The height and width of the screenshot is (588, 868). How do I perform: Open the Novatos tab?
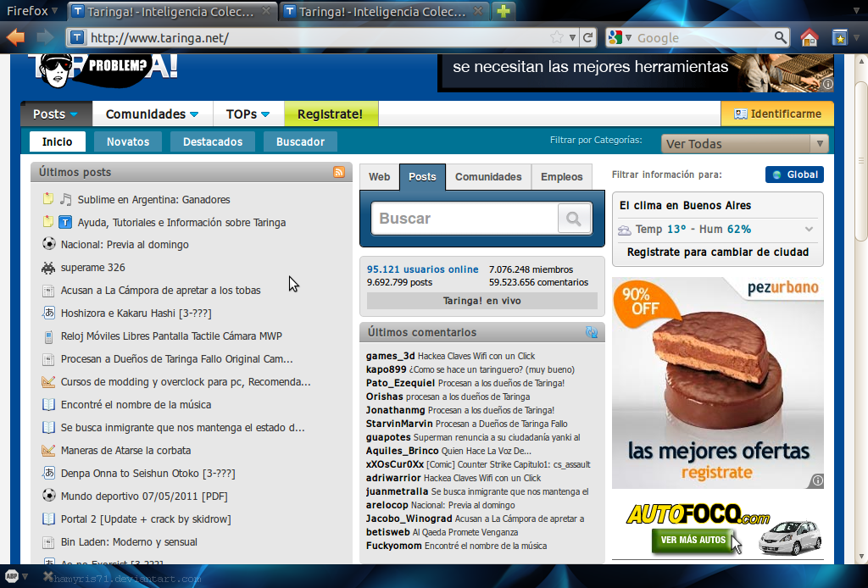pos(128,141)
